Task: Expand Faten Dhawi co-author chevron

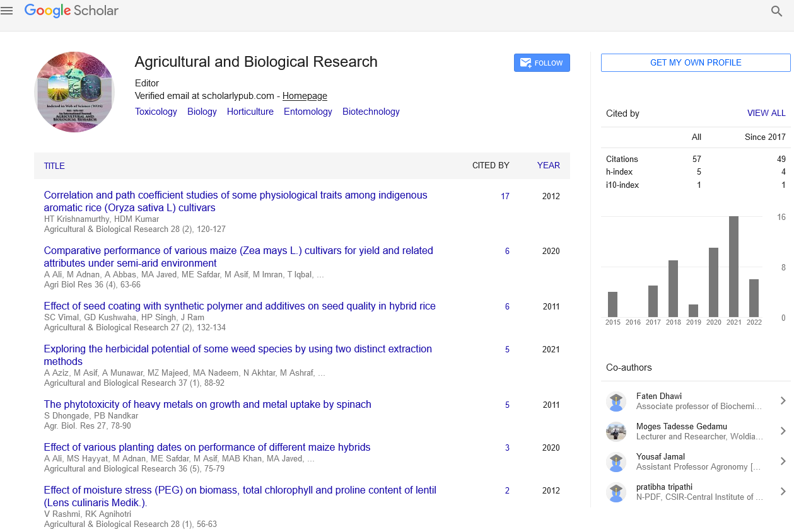Action: tap(783, 401)
